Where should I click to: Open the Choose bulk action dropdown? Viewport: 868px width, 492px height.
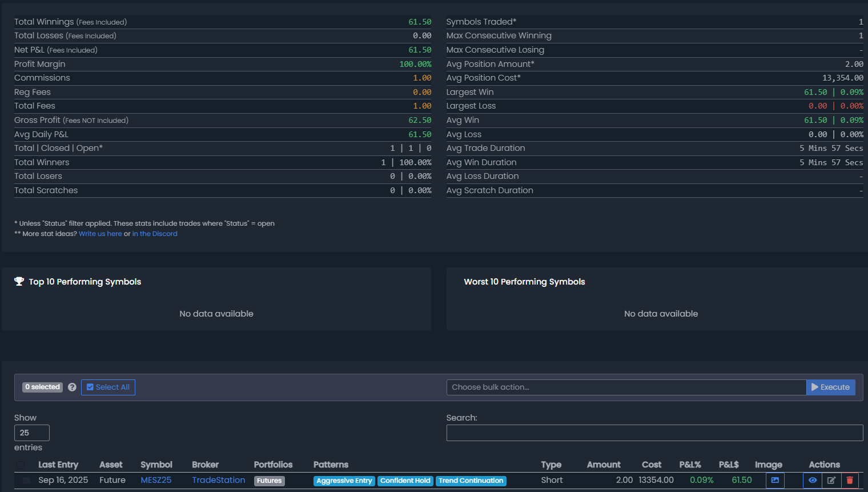click(626, 387)
